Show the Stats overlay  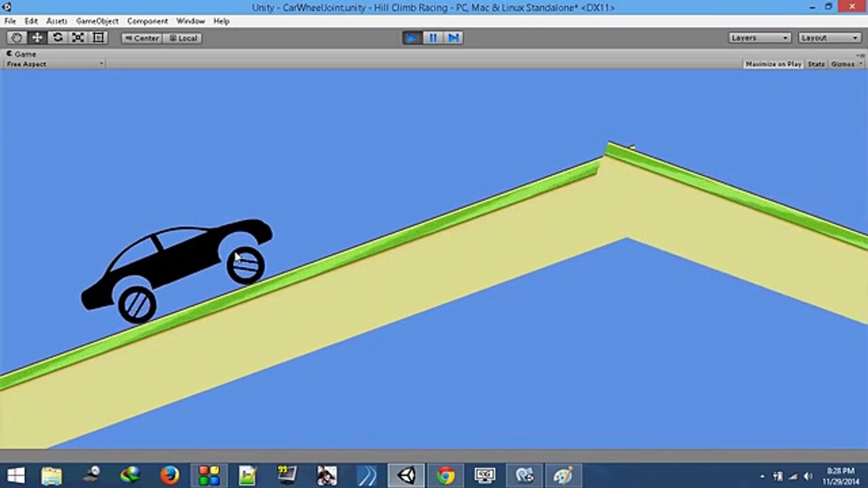coord(816,64)
